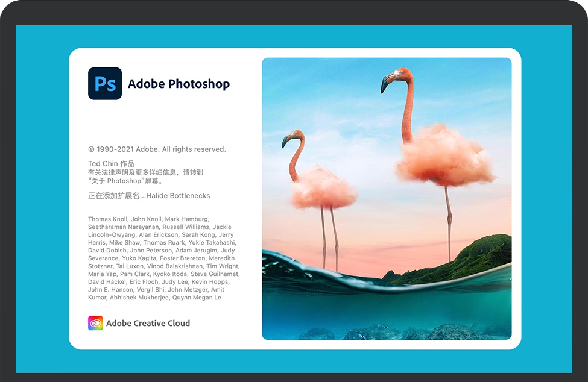Click the pink cloud body of small flamingo
The image size is (588, 382).
pyautogui.click(x=324, y=188)
